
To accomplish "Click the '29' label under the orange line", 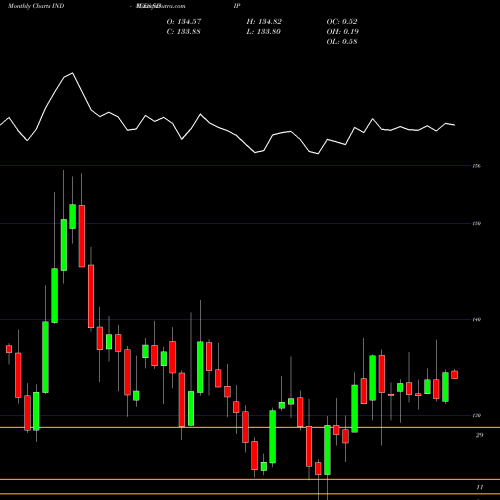I will (x=479, y=435).
